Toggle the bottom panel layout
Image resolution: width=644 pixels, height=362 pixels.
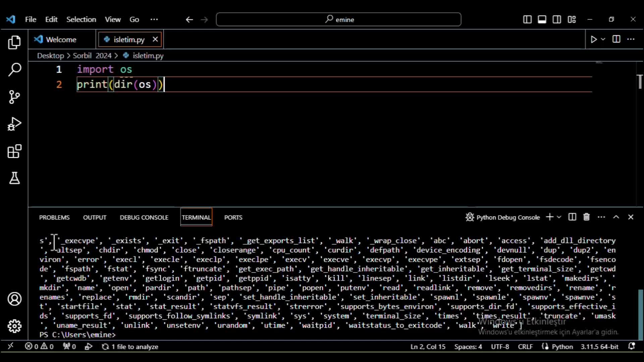pos(542,19)
